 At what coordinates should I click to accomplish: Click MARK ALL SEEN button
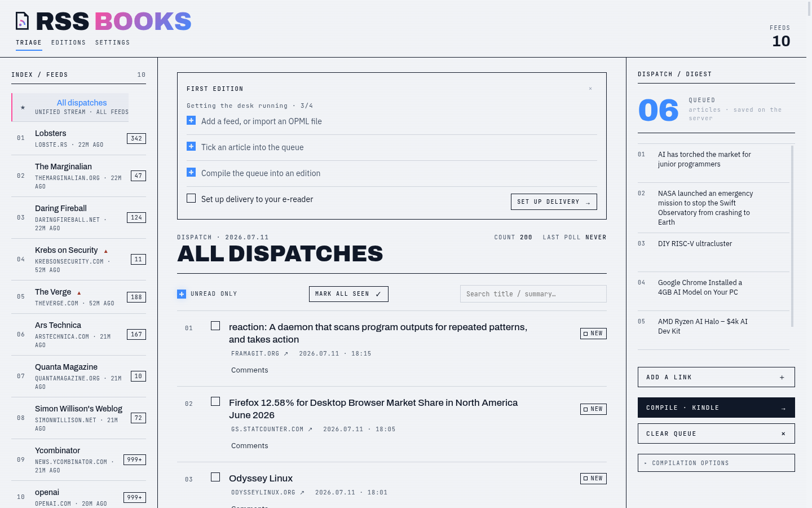point(348,294)
